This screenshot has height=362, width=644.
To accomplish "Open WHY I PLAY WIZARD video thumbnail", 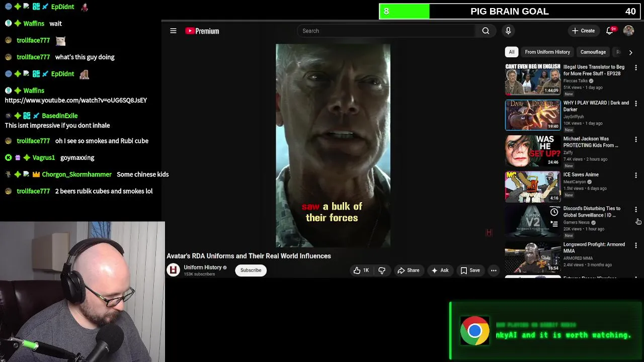I will (532, 115).
